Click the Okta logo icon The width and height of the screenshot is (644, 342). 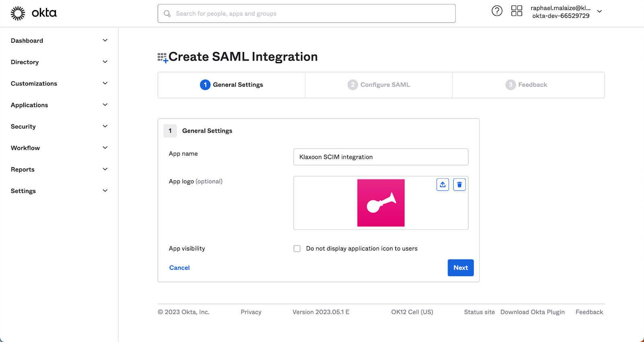click(x=18, y=13)
